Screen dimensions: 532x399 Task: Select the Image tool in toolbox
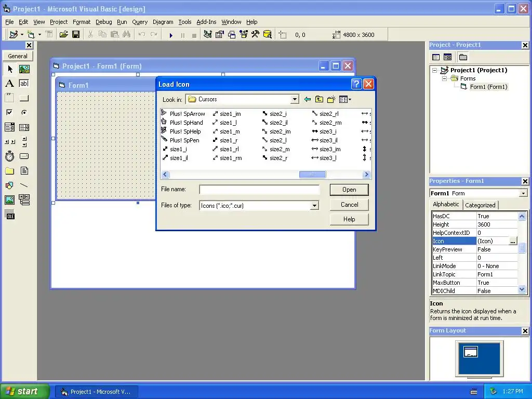click(x=10, y=200)
